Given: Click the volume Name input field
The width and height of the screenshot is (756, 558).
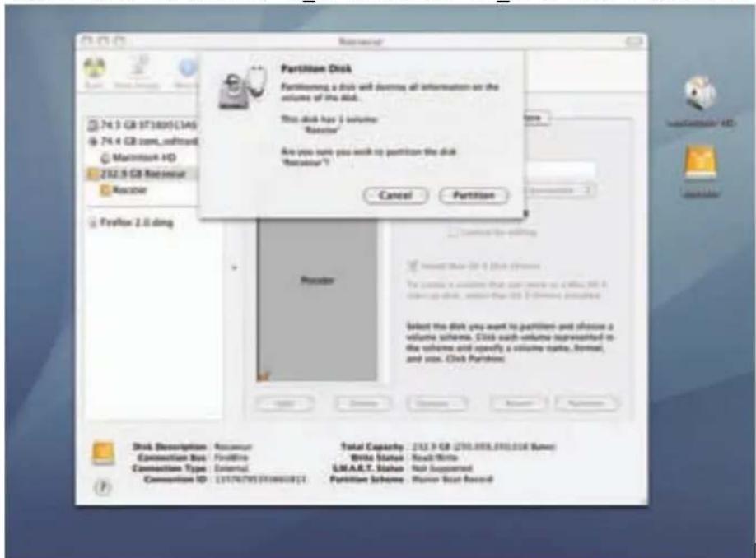Looking at the screenshot, I should click(x=559, y=170).
